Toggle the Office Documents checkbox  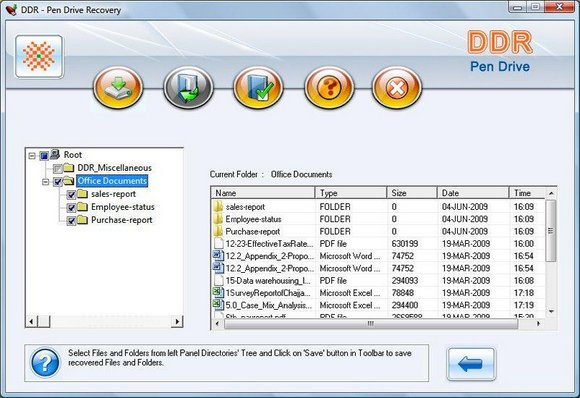58,182
